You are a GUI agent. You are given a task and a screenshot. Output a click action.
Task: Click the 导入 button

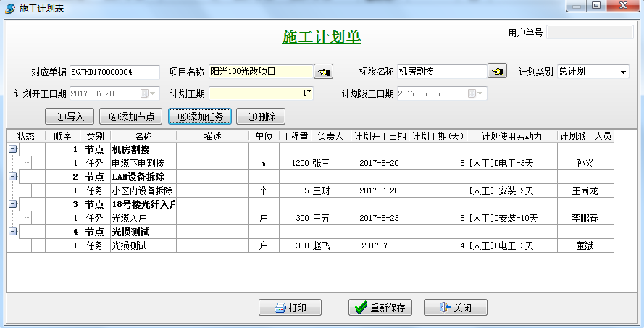click(70, 116)
